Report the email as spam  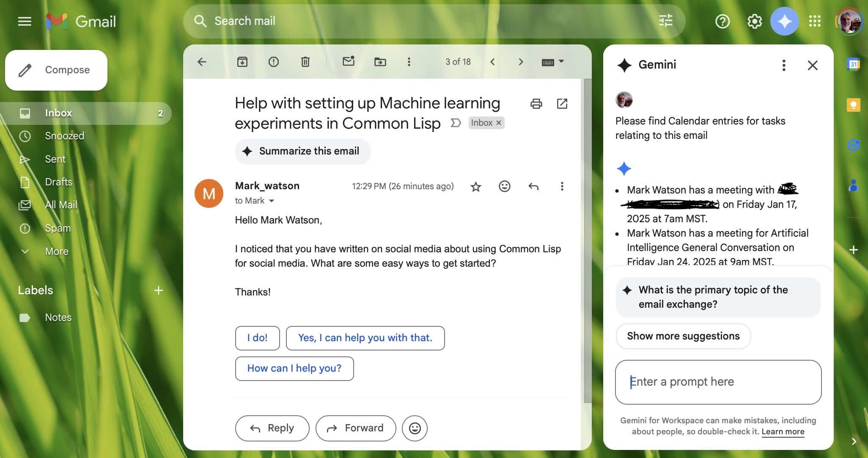tap(274, 62)
